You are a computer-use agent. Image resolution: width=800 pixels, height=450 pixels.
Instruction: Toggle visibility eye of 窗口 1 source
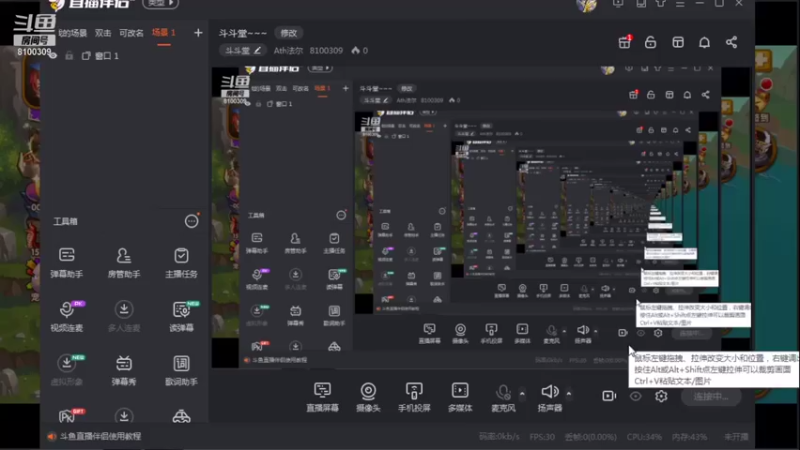point(53,56)
